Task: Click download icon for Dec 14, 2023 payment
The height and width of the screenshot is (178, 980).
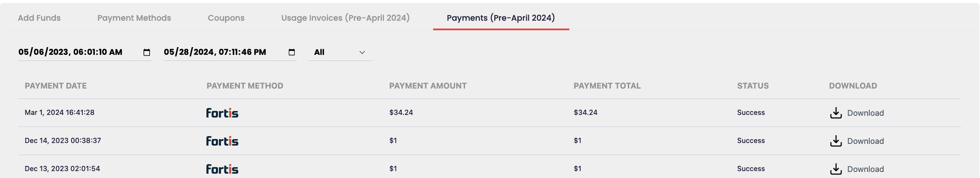Action: 836,141
